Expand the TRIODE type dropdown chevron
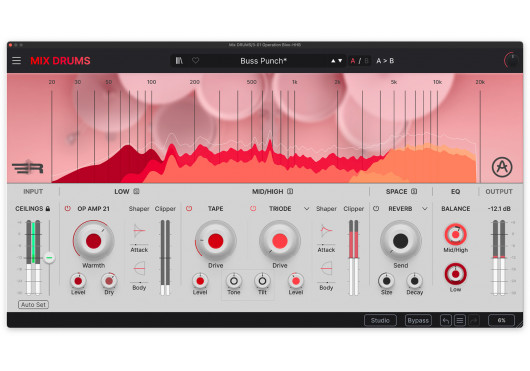Screen dimensions: 530x371 [306, 209]
